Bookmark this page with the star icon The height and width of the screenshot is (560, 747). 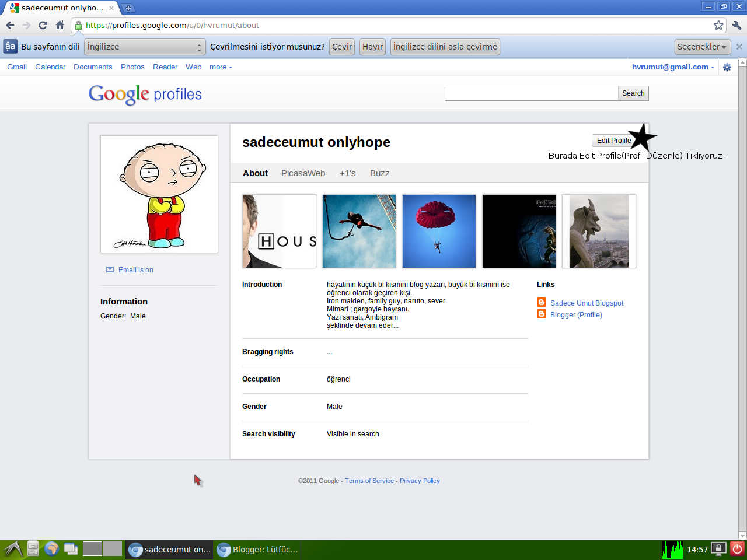[x=718, y=25]
